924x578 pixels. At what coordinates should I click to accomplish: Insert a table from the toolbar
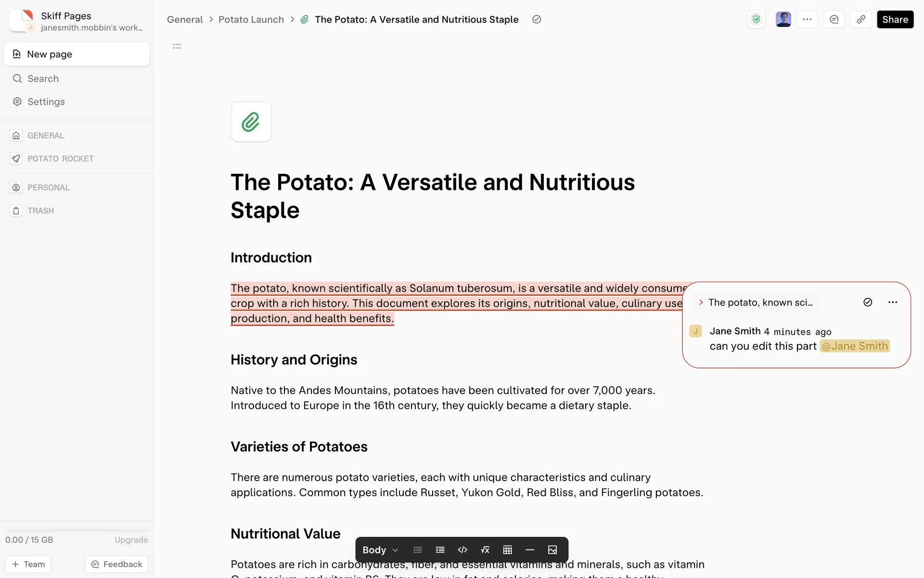click(507, 550)
